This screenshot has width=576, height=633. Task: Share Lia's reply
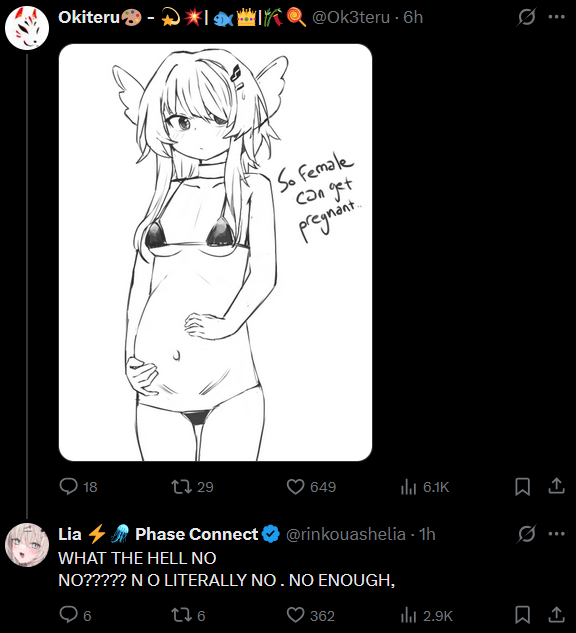(x=556, y=615)
